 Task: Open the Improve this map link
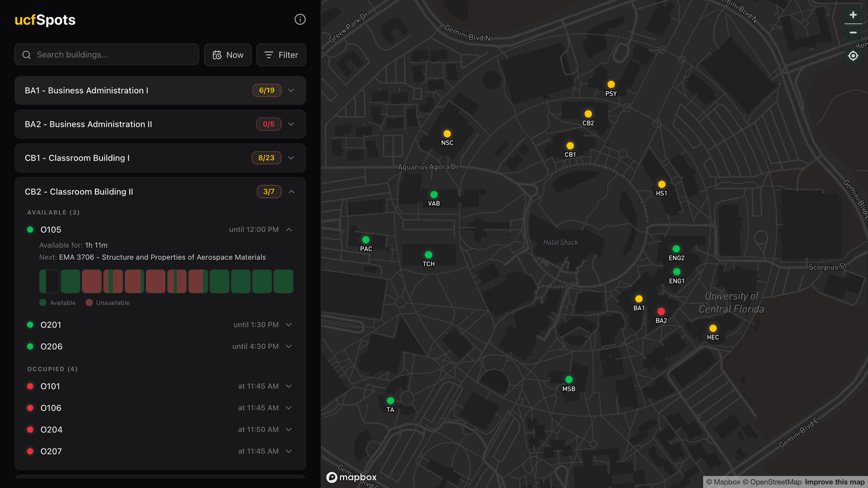(x=835, y=482)
